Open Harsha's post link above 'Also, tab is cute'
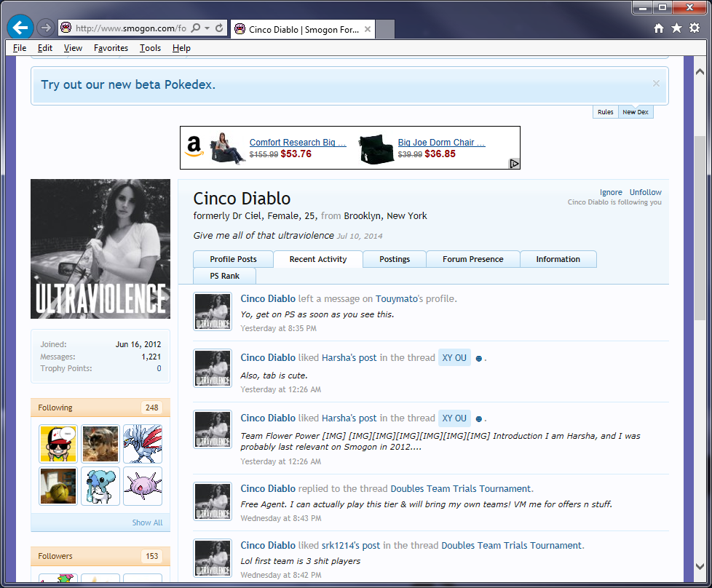Viewport: 712px width, 588px height. point(349,358)
